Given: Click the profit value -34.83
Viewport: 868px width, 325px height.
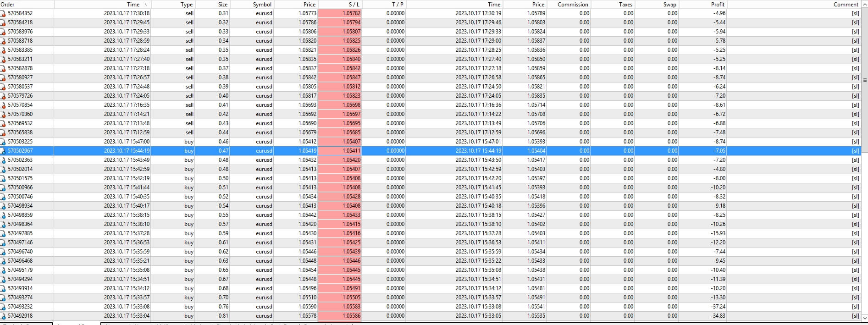Looking at the screenshot, I should pos(718,316).
